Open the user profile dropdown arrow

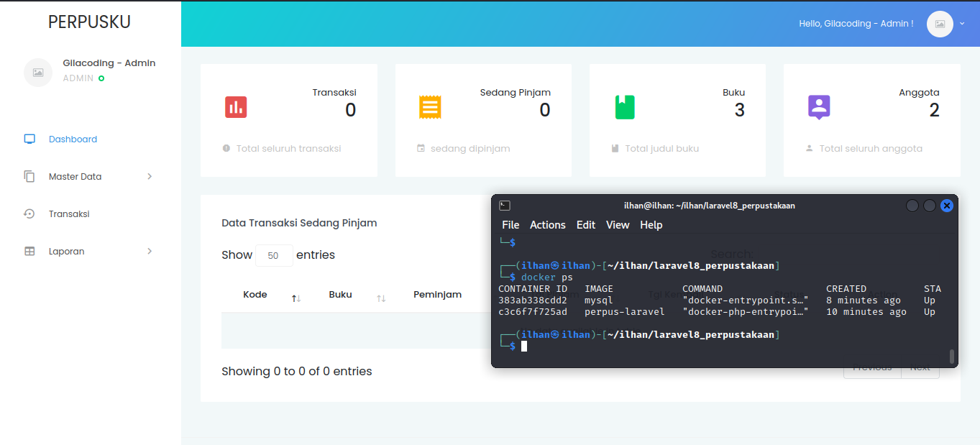tap(962, 24)
